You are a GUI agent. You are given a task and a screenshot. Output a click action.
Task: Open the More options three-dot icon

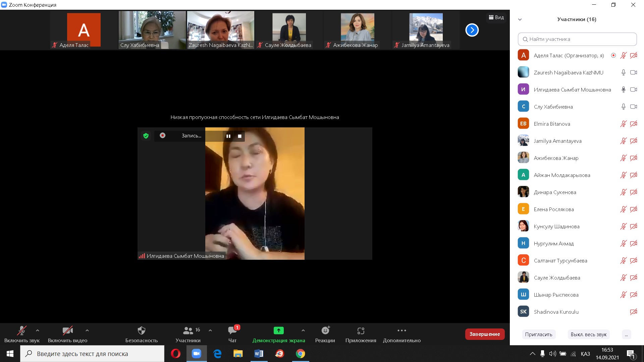pyautogui.click(x=401, y=330)
